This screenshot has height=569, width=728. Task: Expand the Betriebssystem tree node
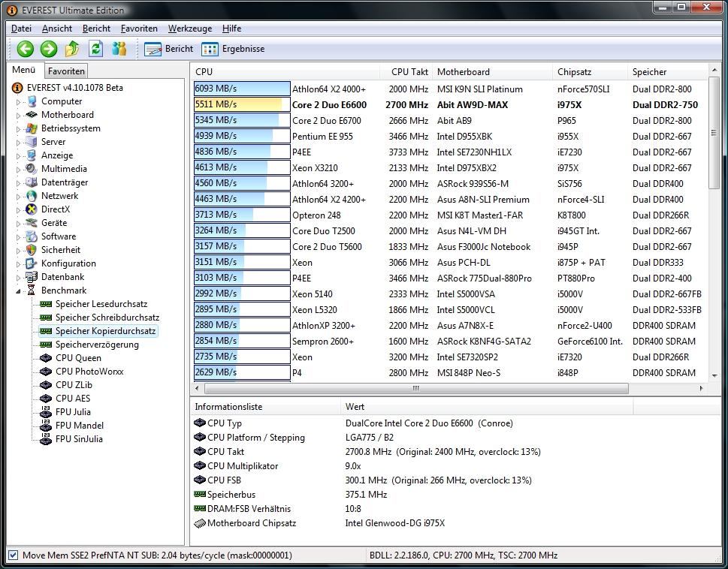coord(19,128)
